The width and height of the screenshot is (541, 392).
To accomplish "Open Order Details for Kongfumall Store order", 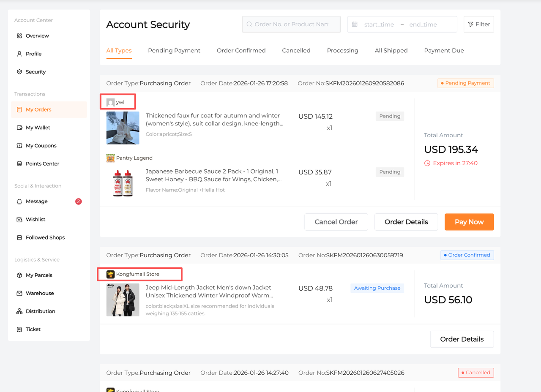I will (x=462, y=339).
